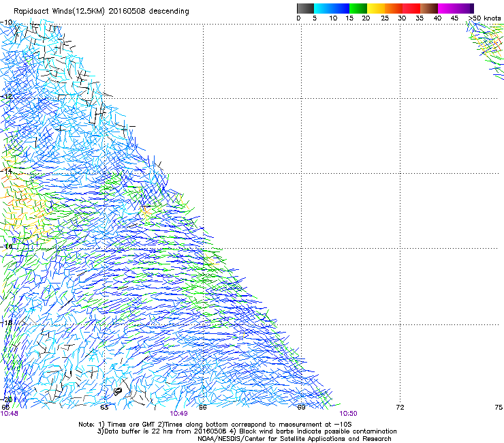Click the green 15-20 knots color segment
This screenshot has width=504, height=443.
click(x=358, y=8)
